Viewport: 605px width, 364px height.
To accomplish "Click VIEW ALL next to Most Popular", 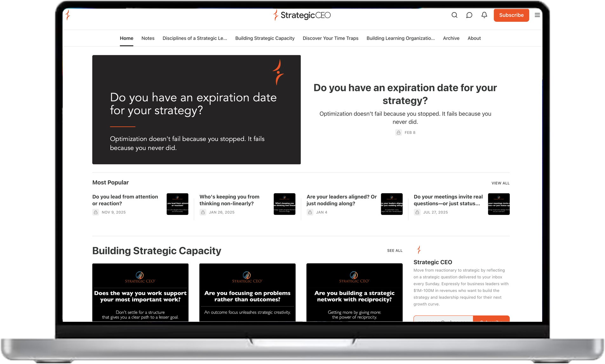I will pos(500,183).
